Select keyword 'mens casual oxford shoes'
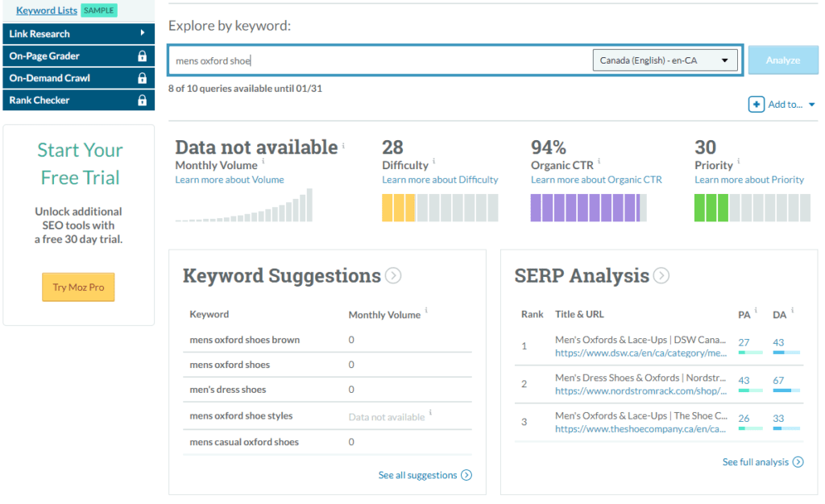Screen dimensions: 825x504 244,442
